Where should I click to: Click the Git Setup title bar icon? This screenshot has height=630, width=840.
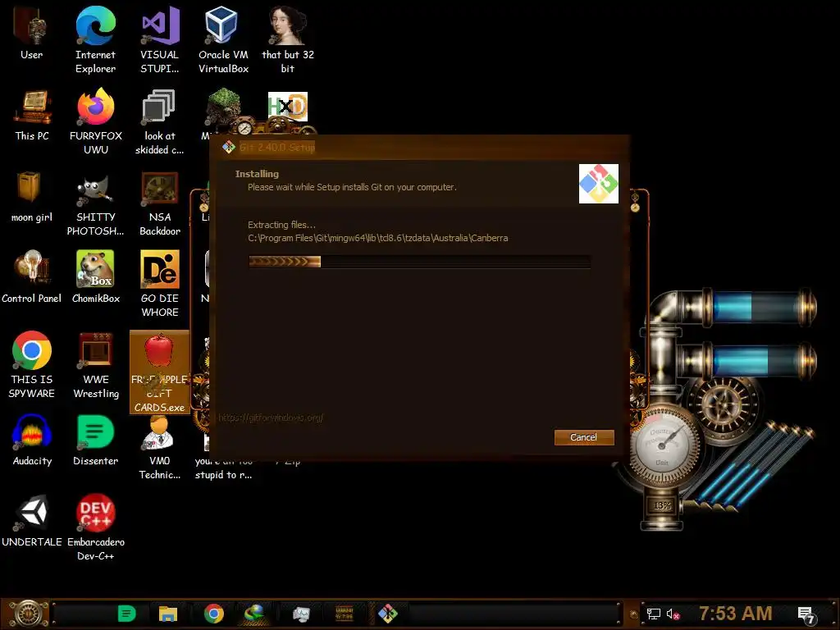229,147
